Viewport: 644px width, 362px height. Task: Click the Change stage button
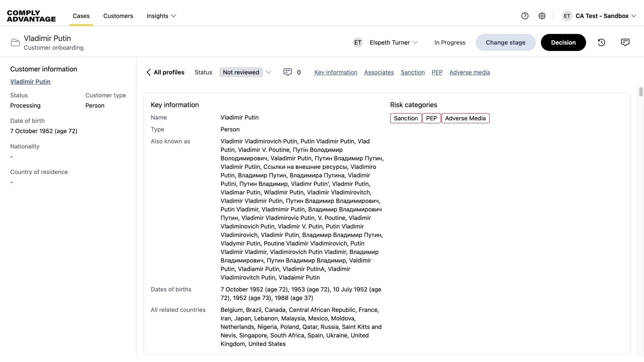(x=505, y=42)
